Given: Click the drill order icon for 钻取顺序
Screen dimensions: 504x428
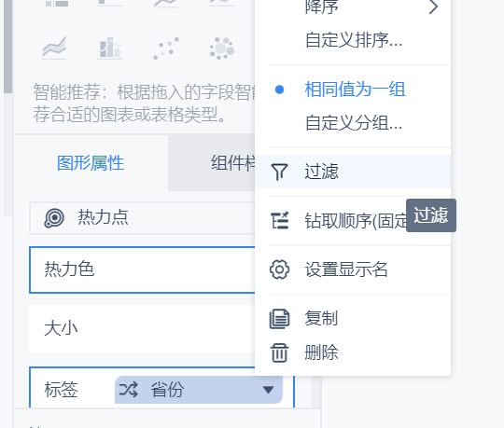Looking at the screenshot, I should pos(279,221).
